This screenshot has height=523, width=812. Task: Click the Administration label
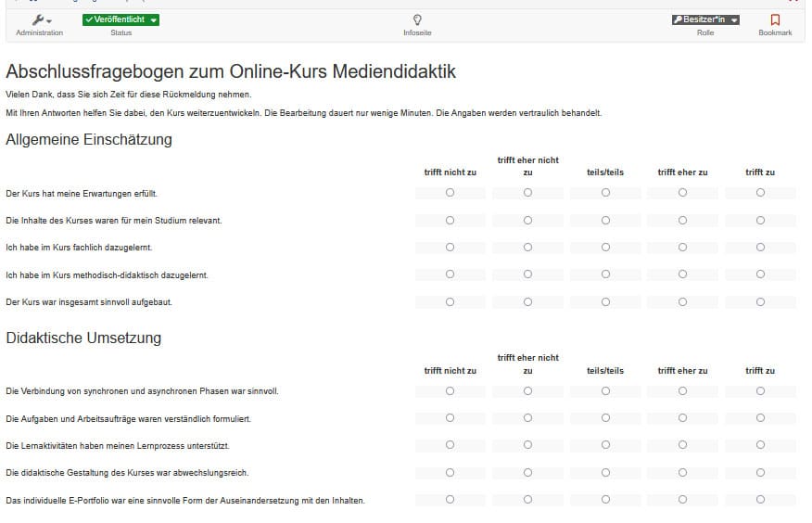click(x=39, y=33)
